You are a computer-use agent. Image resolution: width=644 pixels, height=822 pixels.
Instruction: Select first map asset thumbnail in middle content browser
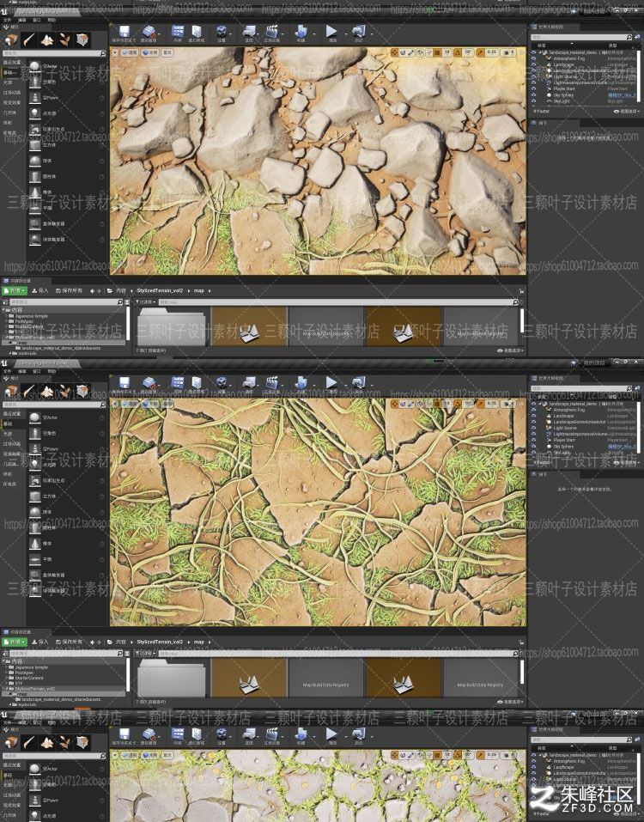pos(248,678)
